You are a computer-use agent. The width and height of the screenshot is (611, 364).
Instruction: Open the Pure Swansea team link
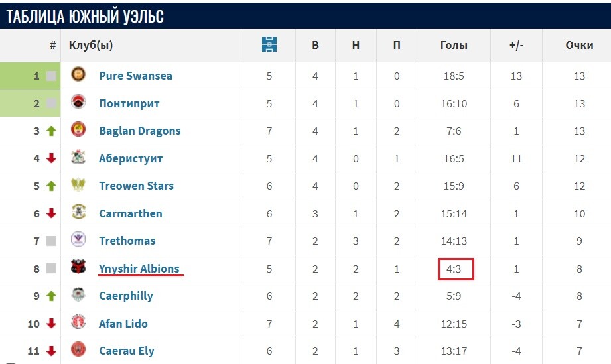pos(135,76)
